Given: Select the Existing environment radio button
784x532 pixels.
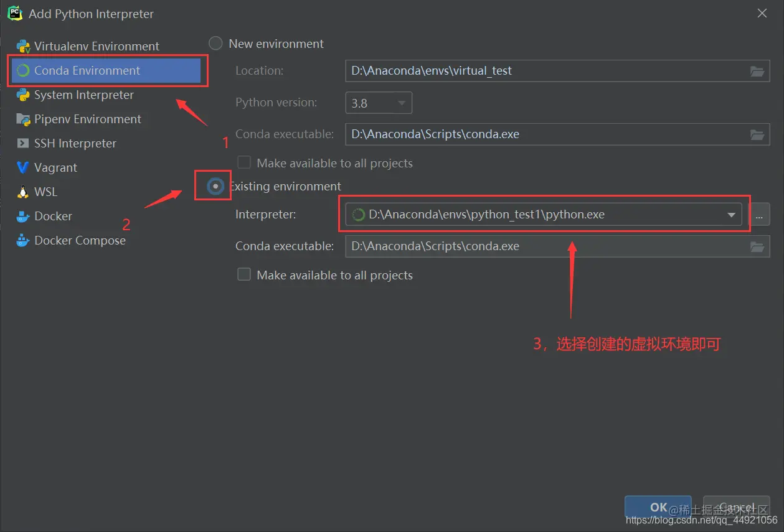Looking at the screenshot, I should coord(215,186).
